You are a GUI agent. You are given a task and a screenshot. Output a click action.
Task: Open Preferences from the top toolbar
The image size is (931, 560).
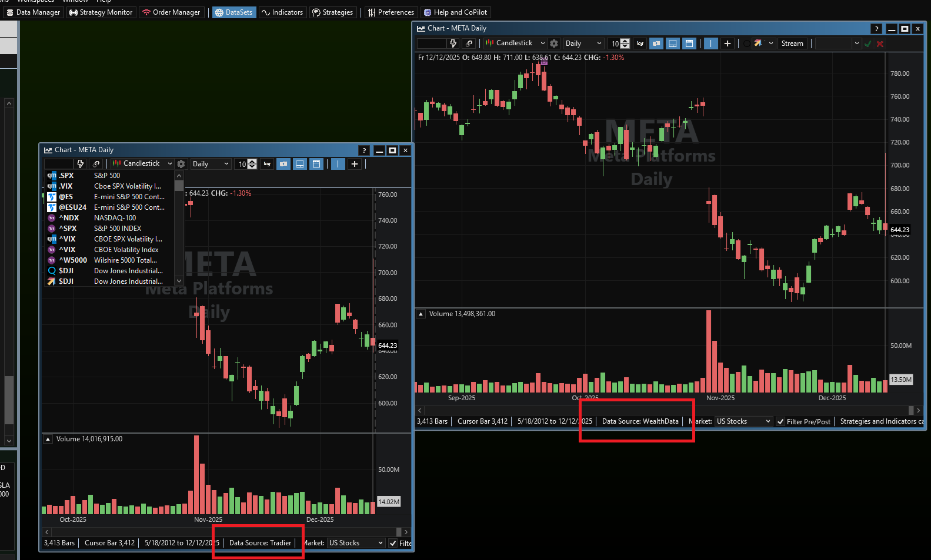pyautogui.click(x=391, y=12)
